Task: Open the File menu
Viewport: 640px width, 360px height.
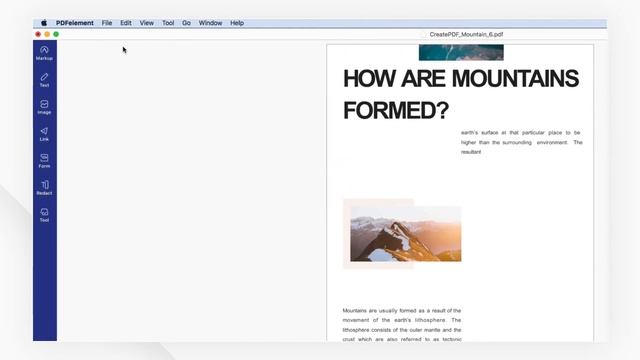Action: coord(107,23)
